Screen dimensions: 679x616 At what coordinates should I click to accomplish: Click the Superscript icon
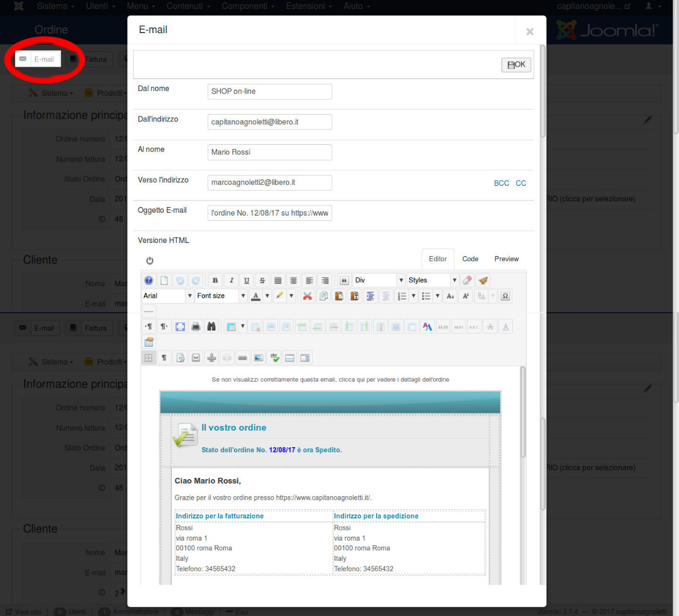466,296
